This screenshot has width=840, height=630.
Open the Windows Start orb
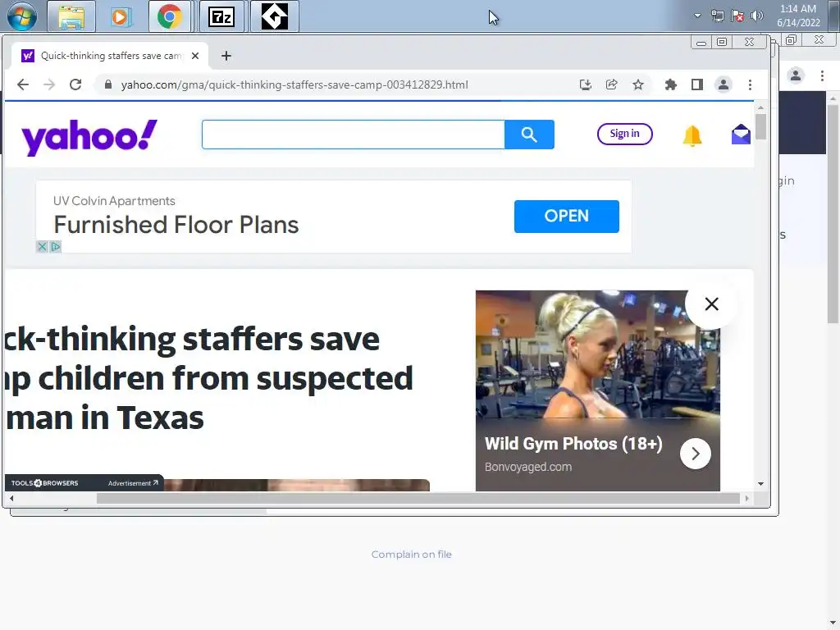22,16
